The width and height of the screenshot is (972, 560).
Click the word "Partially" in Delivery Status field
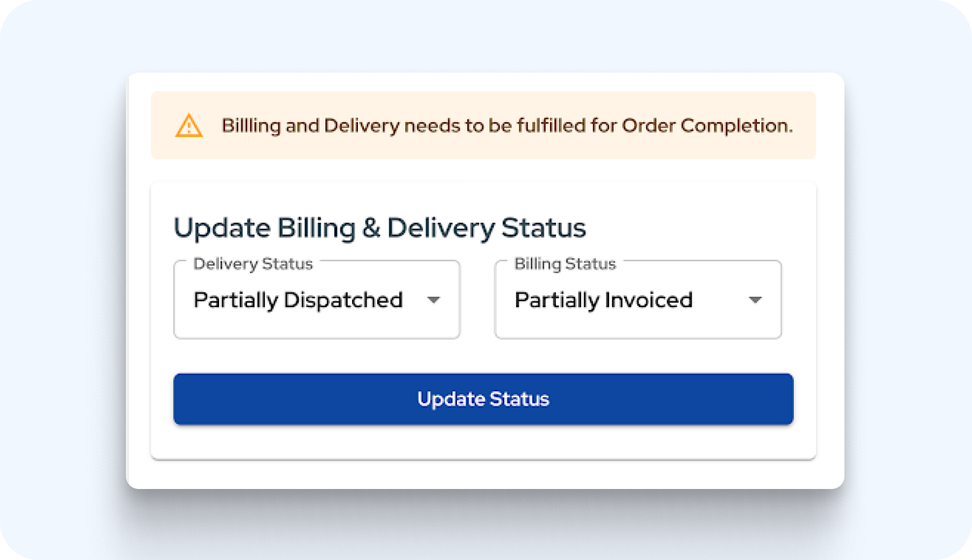[236, 300]
